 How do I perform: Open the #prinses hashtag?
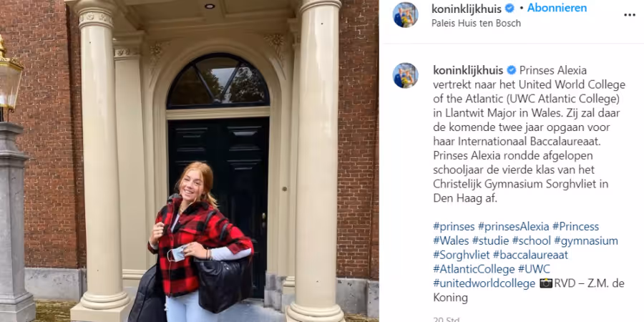454,227
